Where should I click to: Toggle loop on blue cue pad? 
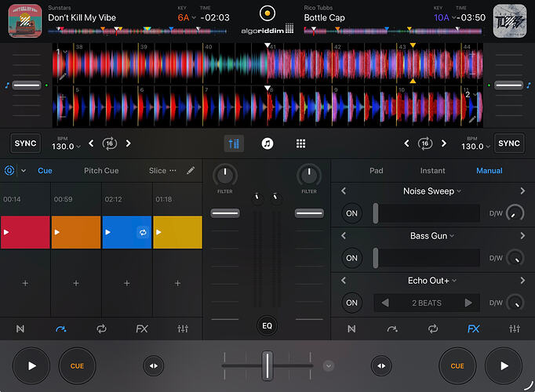coord(143,232)
